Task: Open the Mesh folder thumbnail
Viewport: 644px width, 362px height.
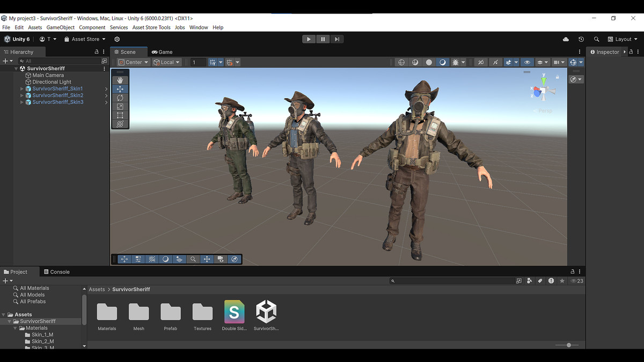Action: coord(138,312)
